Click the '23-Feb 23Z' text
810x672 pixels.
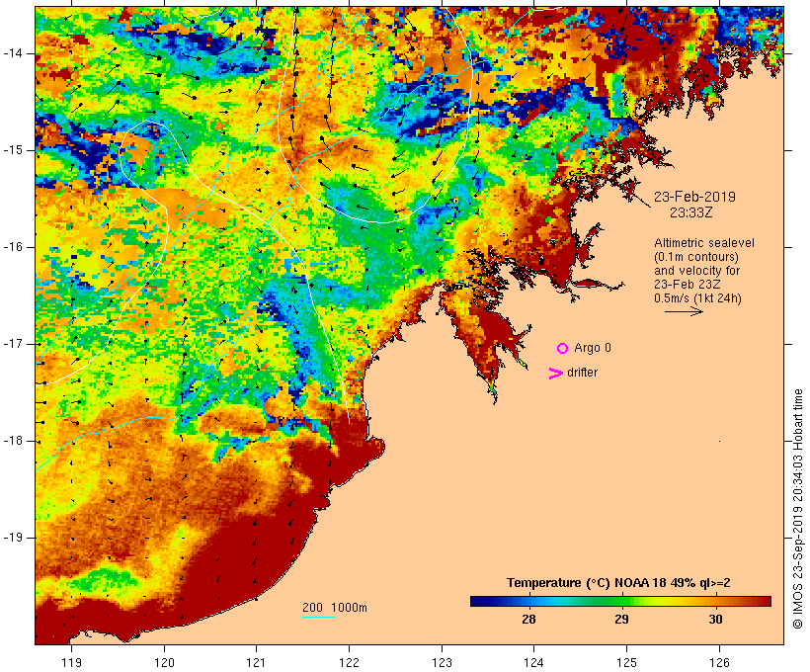pyautogui.click(x=688, y=285)
